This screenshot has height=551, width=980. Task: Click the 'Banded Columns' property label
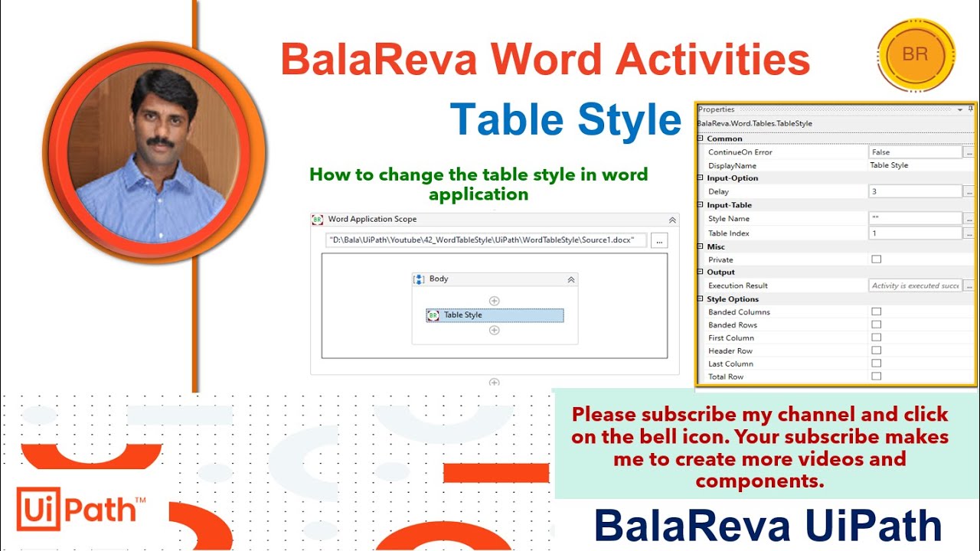tap(740, 311)
